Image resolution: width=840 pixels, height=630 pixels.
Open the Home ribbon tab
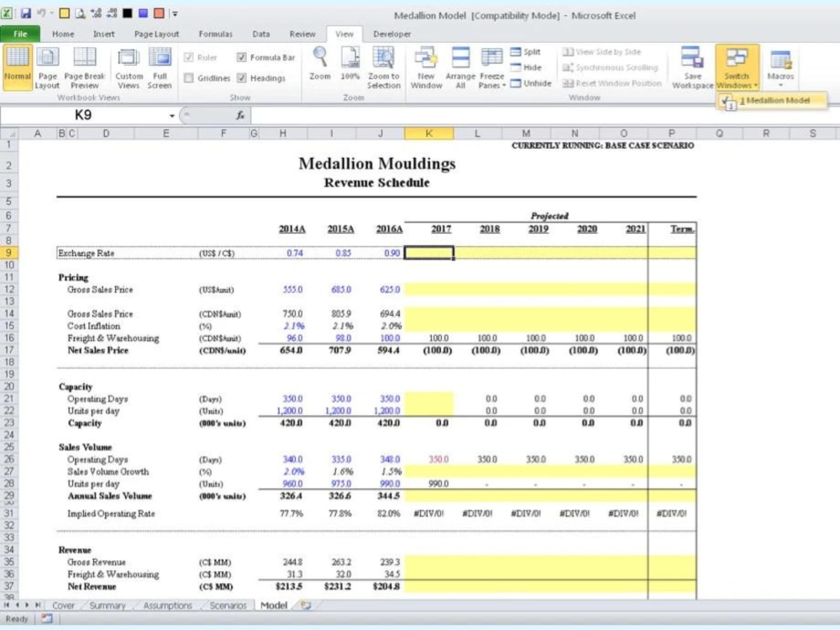coord(63,34)
